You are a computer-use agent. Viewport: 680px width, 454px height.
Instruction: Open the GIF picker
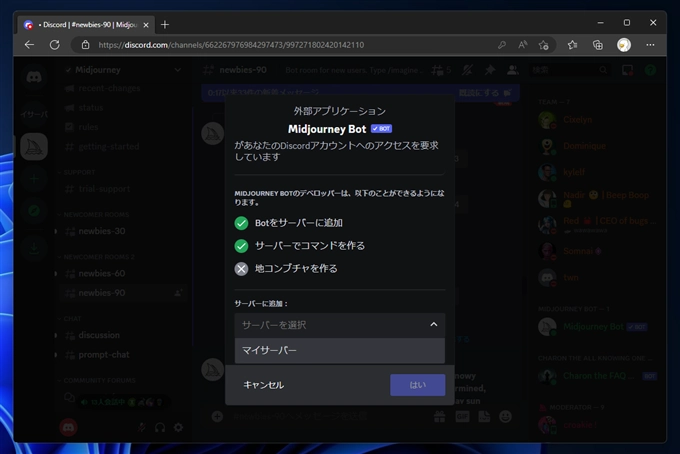pos(462,417)
